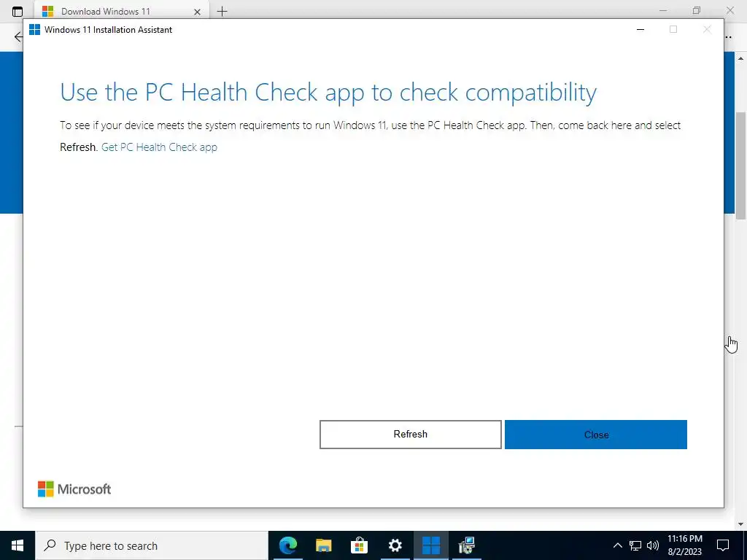The width and height of the screenshot is (747, 560).
Task: Click the PC Health Check compatibility heading
Action: [328, 93]
